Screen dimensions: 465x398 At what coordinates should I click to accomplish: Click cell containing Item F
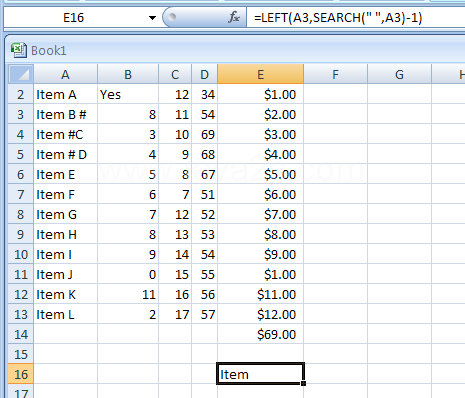click(x=65, y=194)
